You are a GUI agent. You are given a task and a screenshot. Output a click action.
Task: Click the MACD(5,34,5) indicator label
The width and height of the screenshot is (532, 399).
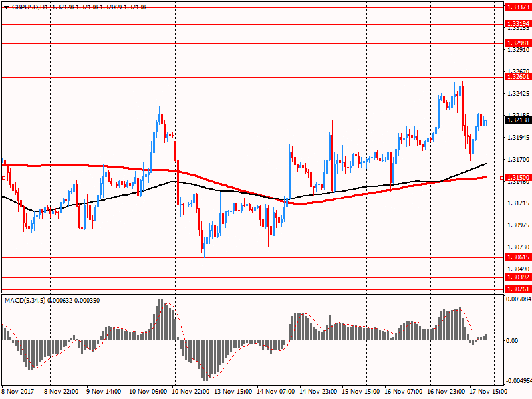(25, 301)
